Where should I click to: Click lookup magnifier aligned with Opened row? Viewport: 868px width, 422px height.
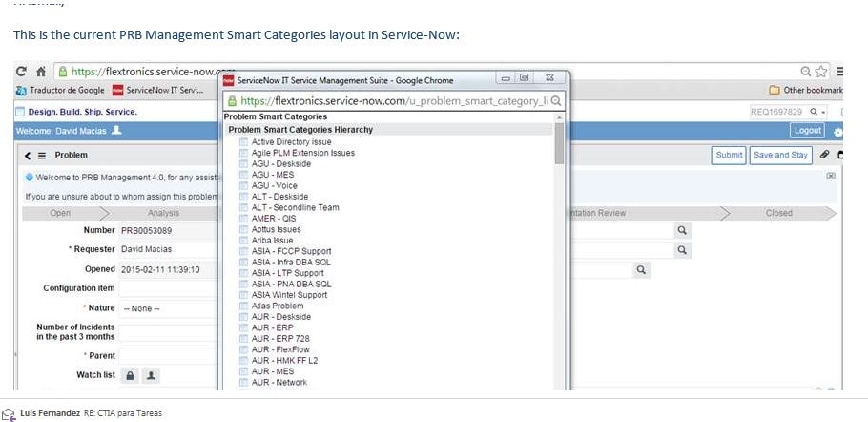pos(641,269)
